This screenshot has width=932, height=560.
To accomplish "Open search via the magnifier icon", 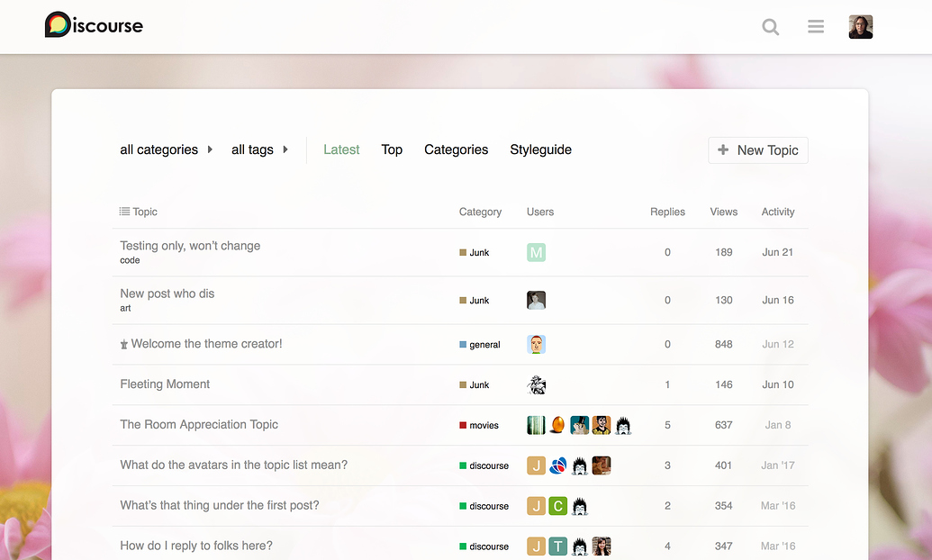I will (771, 27).
